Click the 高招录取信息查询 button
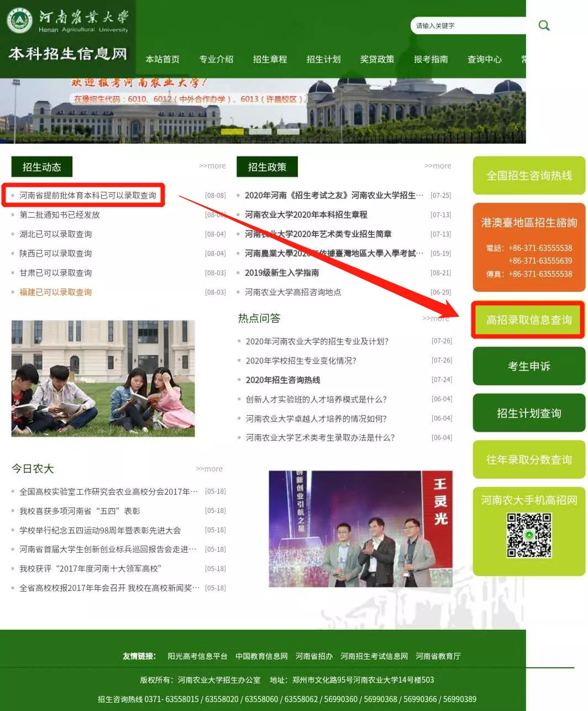Image resolution: width=588 pixels, height=711 pixels. pyautogui.click(x=528, y=320)
